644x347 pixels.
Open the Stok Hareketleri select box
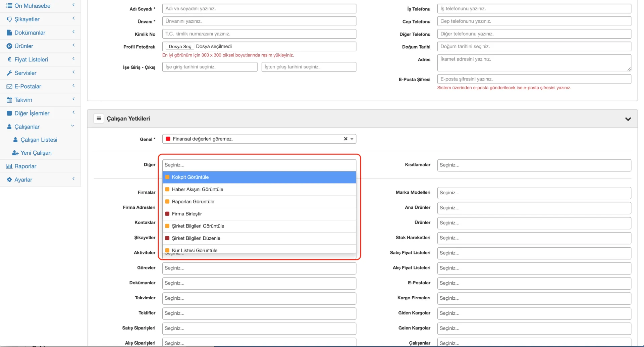(534, 238)
